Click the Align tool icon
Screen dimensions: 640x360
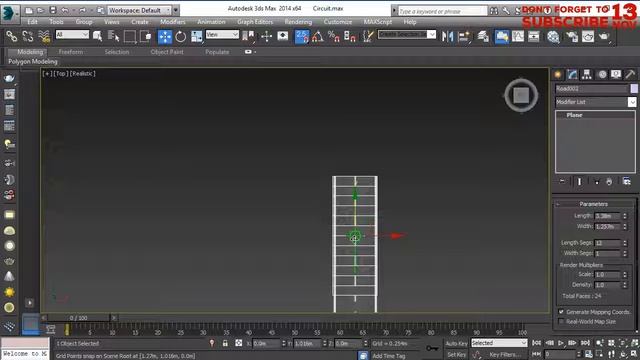tap(464, 37)
